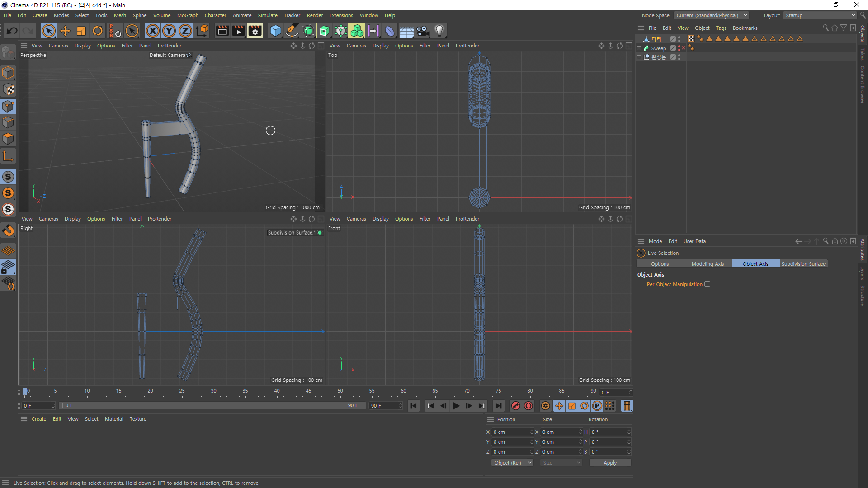Image resolution: width=868 pixels, height=488 pixels.
Task: Click the Apply button
Action: pos(610,463)
